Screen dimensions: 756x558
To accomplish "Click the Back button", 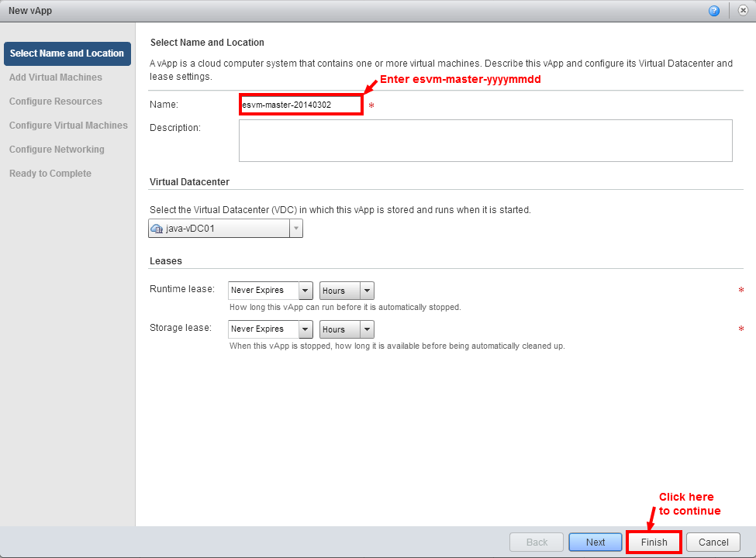I will [x=537, y=542].
